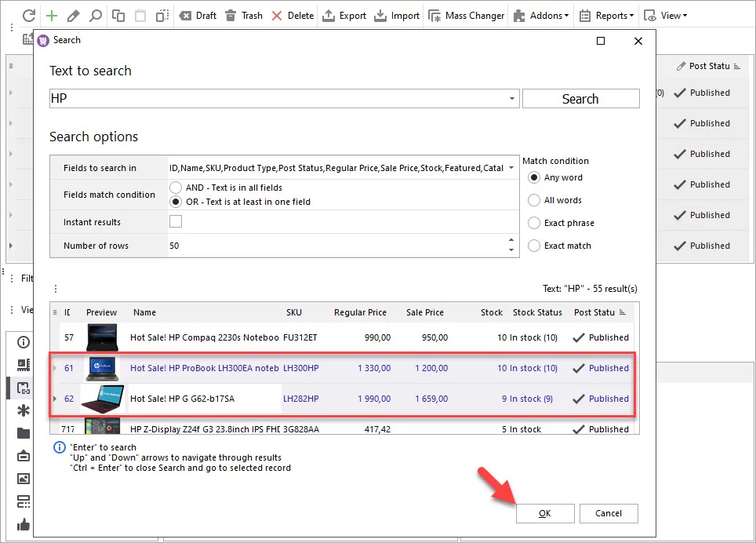Viewport: 756px width, 543px height.
Task: Click the Trash toolbar button
Action: click(x=243, y=16)
